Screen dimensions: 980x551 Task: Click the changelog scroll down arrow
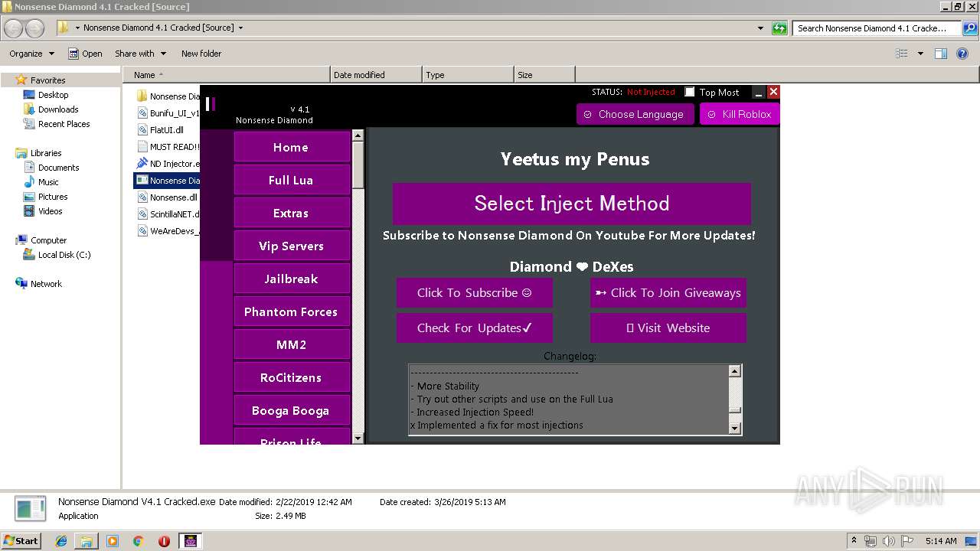pyautogui.click(x=735, y=429)
